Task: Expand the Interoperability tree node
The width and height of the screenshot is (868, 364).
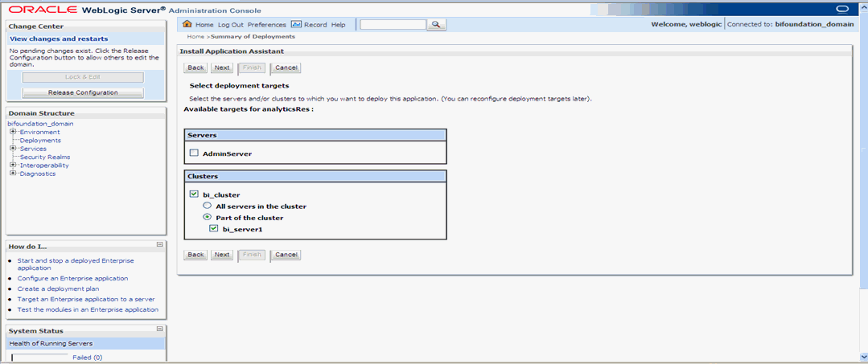Action: (12, 165)
